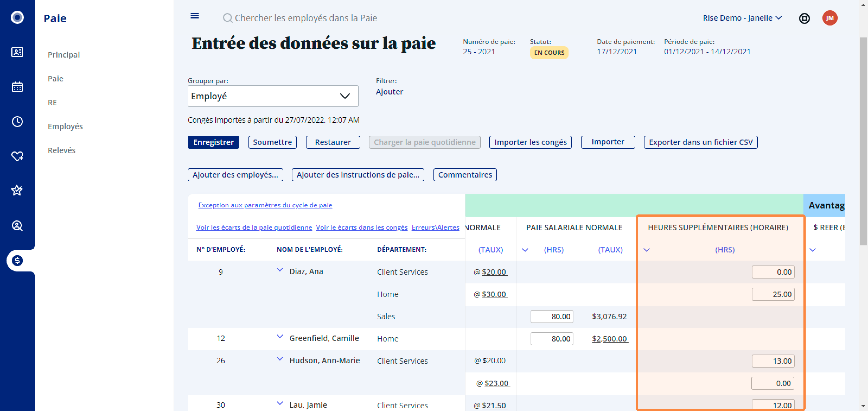This screenshot has height=411, width=868.
Task: Edit Lau overtime hours field 12.00
Action: (x=773, y=405)
